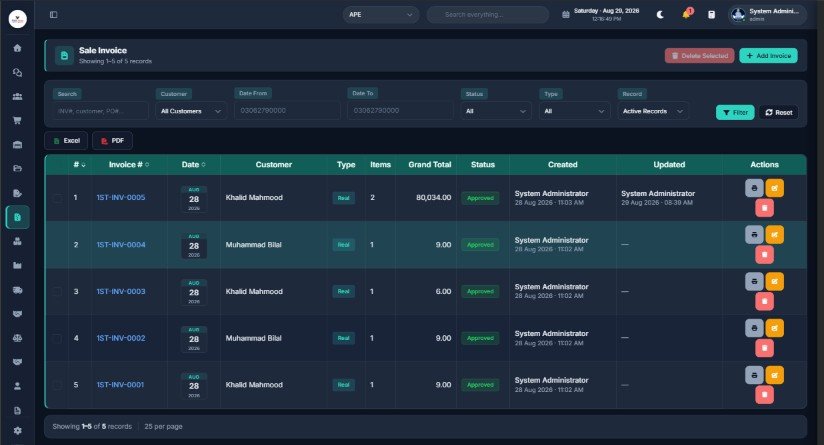Open the settings gear sidebar icon
The width and height of the screenshot is (824, 445).
click(17, 430)
